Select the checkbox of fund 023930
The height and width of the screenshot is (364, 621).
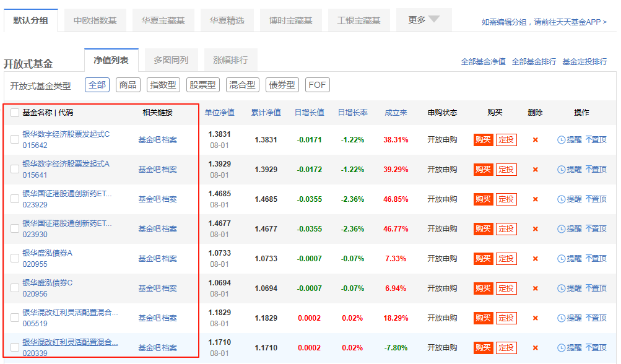15,228
